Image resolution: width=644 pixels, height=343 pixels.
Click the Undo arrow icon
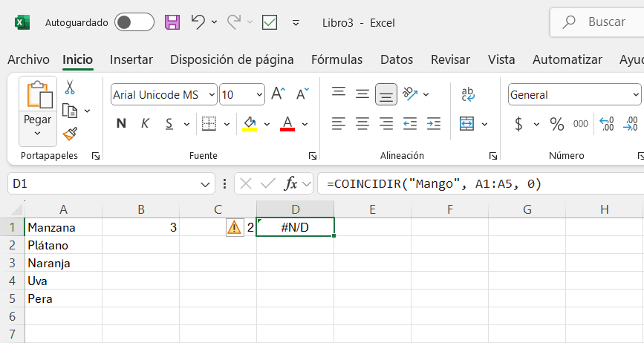coord(198,22)
